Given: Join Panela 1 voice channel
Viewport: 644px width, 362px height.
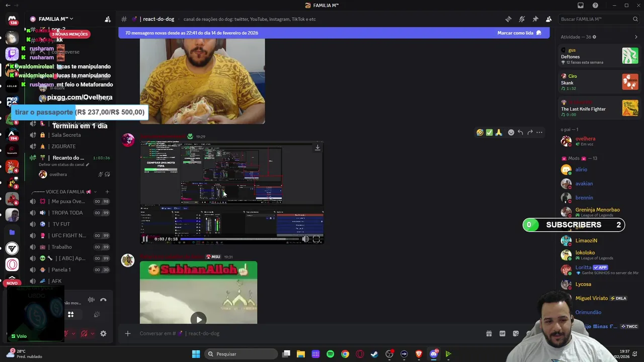Looking at the screenshot, I should [70, 269].
